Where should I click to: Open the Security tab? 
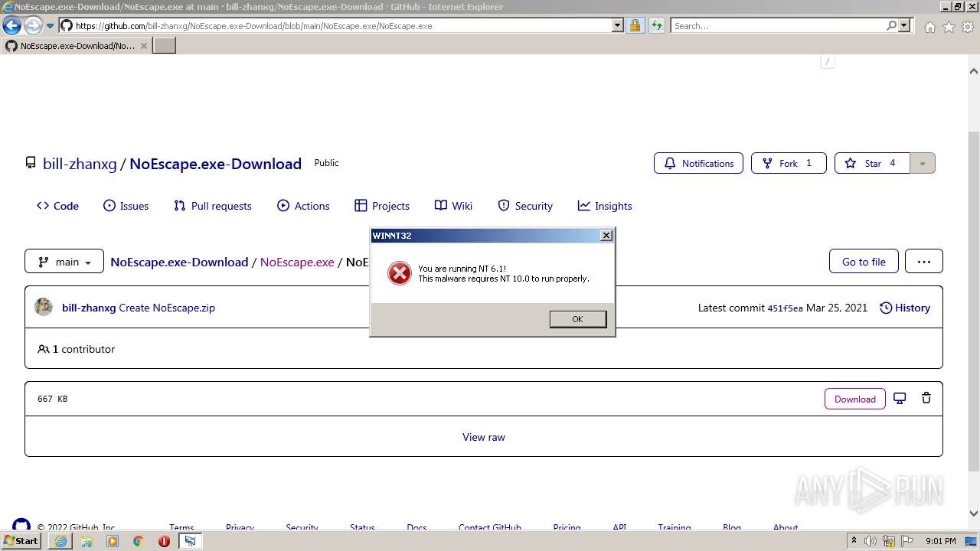click(525, 206)
